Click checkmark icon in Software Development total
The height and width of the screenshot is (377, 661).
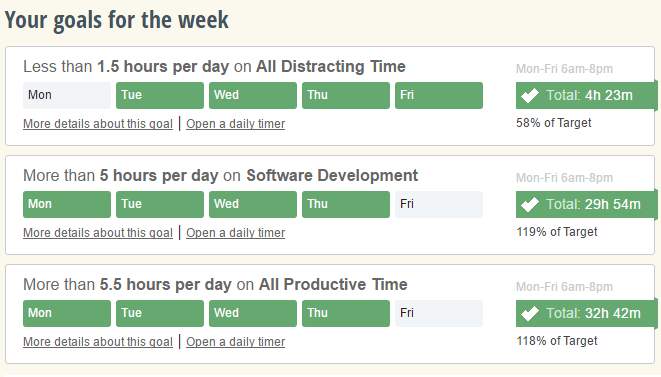click(529, 205)
